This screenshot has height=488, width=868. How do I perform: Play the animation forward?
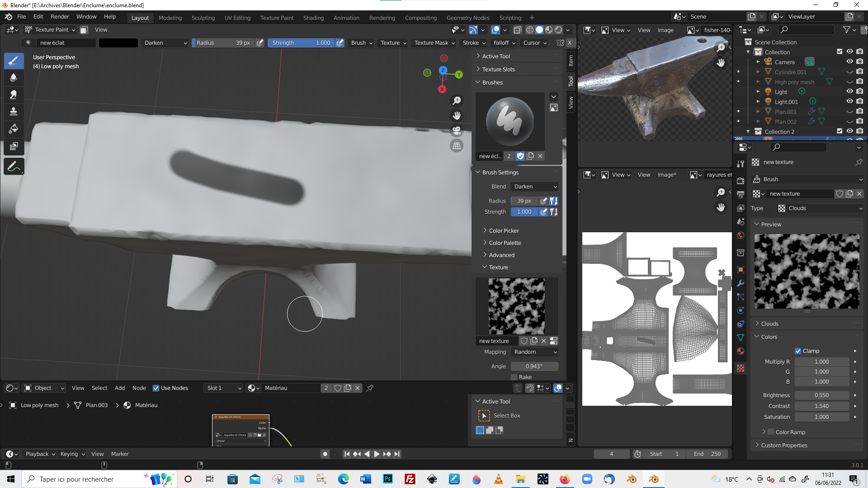(377, 454)
